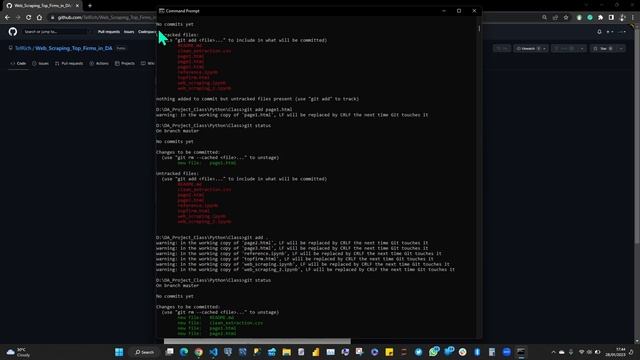The height and width of the screenshot is (360, 640).
Task: Open the Chrome Extensions puzzle icon
Action: [600, 18]
